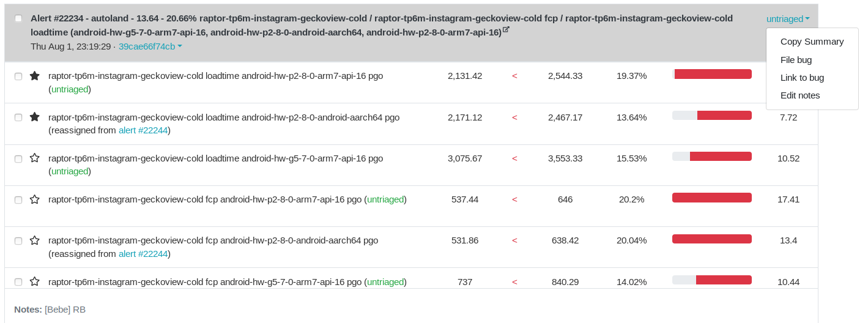The image size is (868, 323).
Task: Collapse the untriaged status dropdown
Action: pos(788,19)
